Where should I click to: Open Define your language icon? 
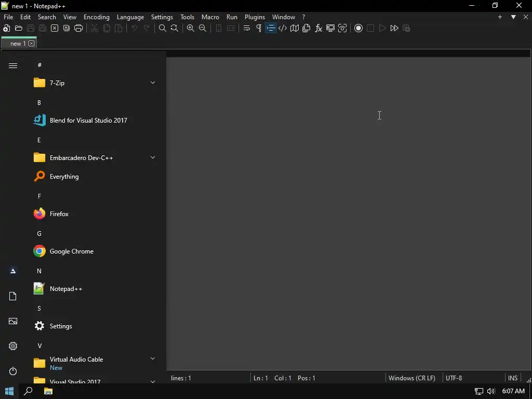pyautogui.click(x=283, y=28)
